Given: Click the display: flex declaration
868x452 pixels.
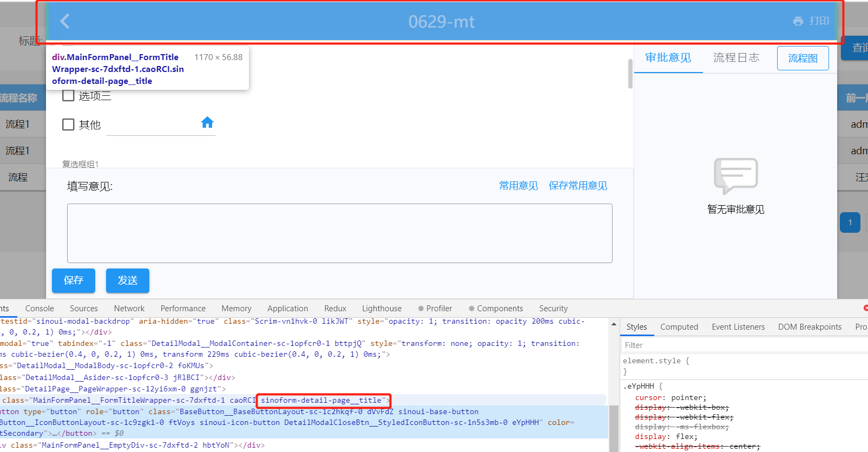Looking at the screenshot, I should pyautogui.click(x=666, y=437).
